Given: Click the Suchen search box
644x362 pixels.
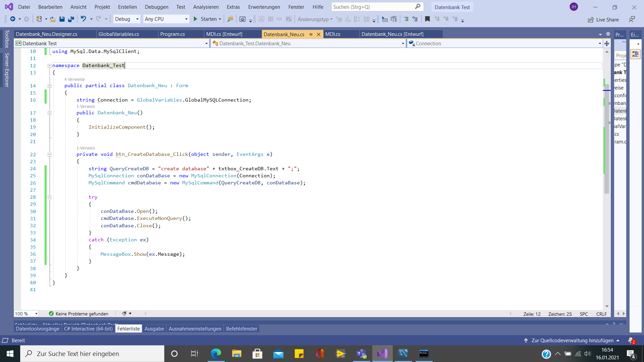Looking at the screenshot, I should click(x=372, y=7).
